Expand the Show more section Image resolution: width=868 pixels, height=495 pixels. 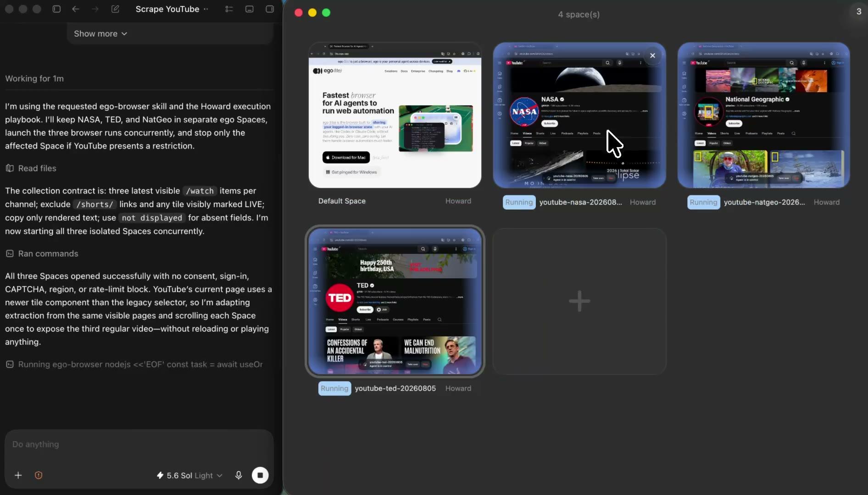click(100, 34)
